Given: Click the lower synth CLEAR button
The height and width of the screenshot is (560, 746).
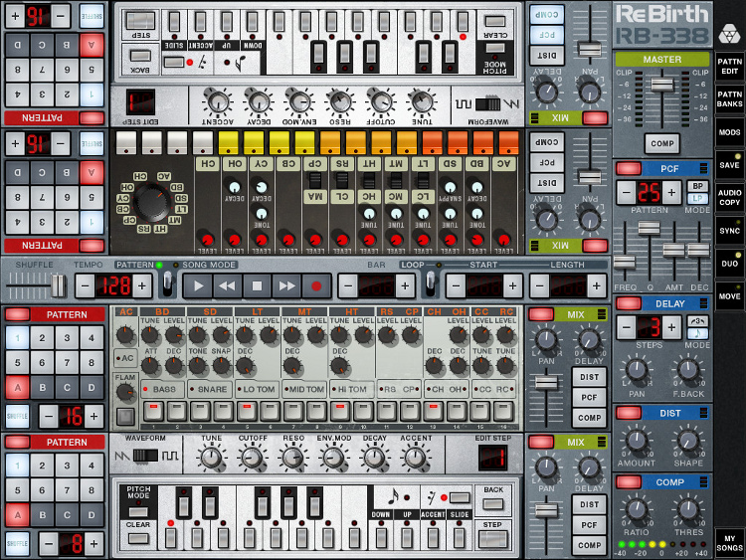Looking at the screenshot, I should click(138, 538).
